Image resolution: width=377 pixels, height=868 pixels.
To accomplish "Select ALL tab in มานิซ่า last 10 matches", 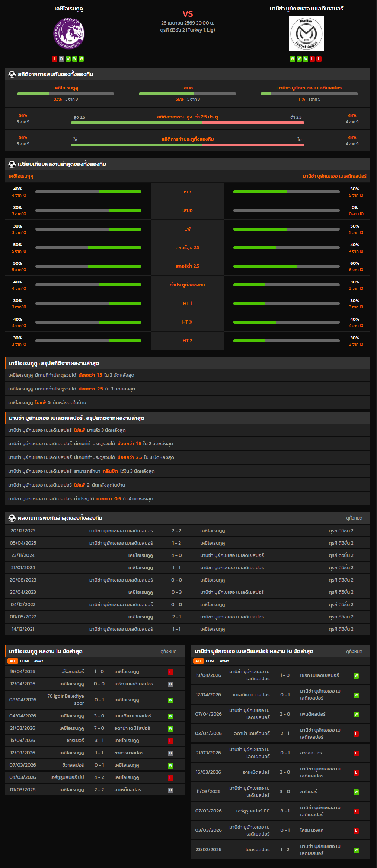I will 198,661.
